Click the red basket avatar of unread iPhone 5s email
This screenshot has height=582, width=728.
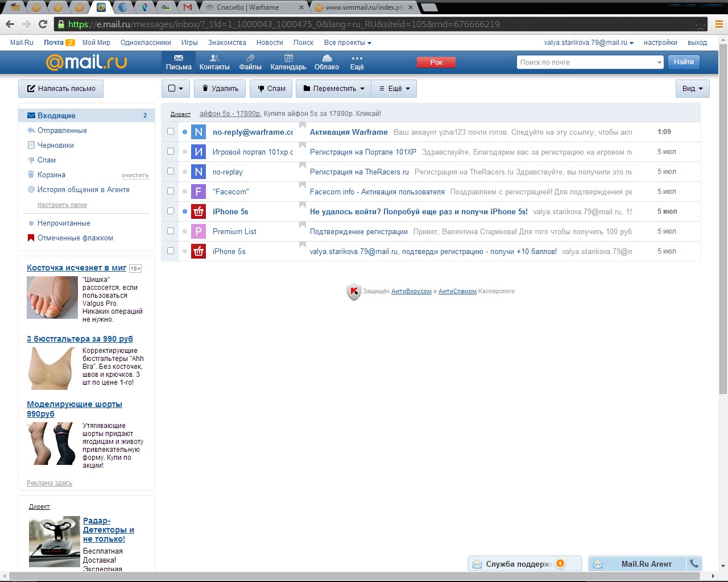(x=198, y=211)
